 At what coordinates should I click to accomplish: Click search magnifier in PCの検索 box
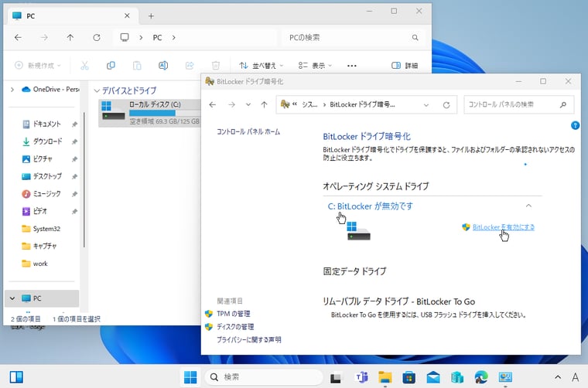(x=415, y=37)
